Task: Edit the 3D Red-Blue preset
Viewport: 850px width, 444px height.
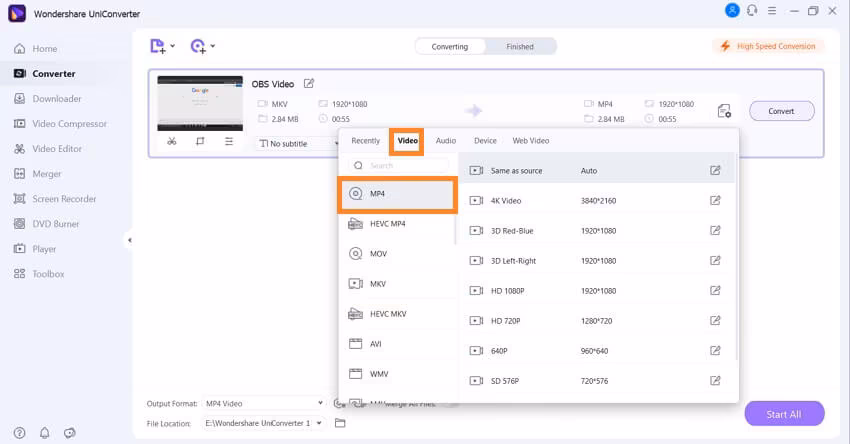Action: click(x=715, y=231)
